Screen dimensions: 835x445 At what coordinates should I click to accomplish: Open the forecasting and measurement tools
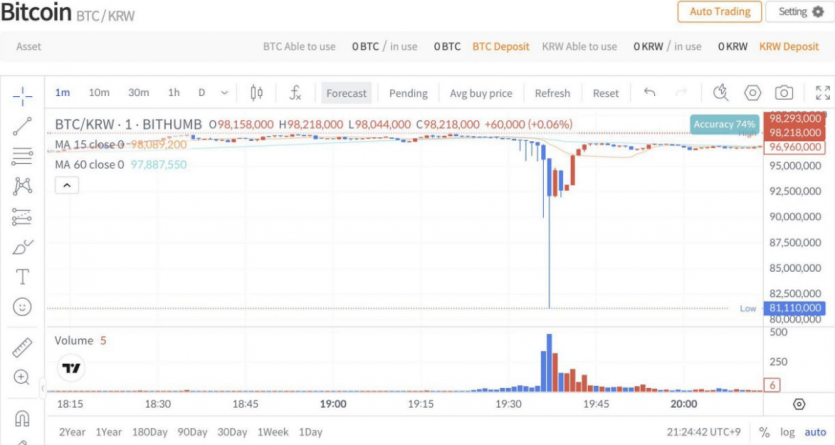tap(22, 217)
